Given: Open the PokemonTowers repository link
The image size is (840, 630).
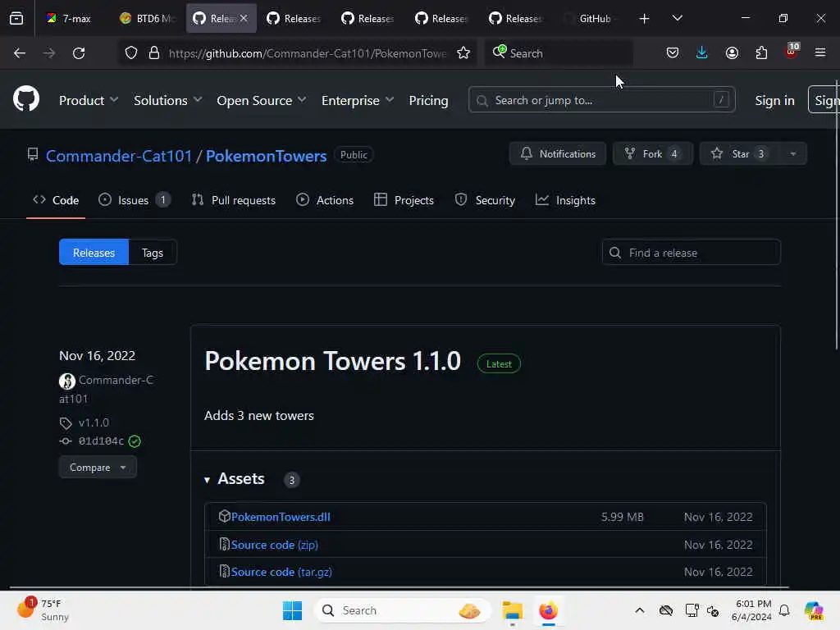Looking at the screenshot, I should tap(267, 156).
